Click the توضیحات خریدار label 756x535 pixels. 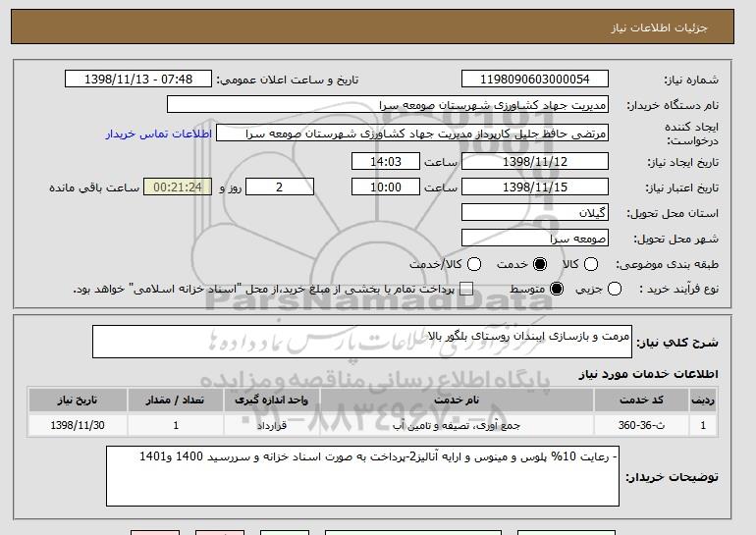coord(672,477)
